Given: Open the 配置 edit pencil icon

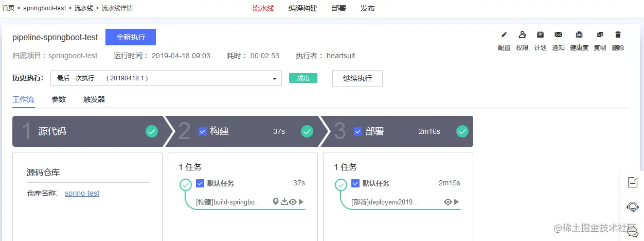Looking at the screenshot, I should (504, 35).
